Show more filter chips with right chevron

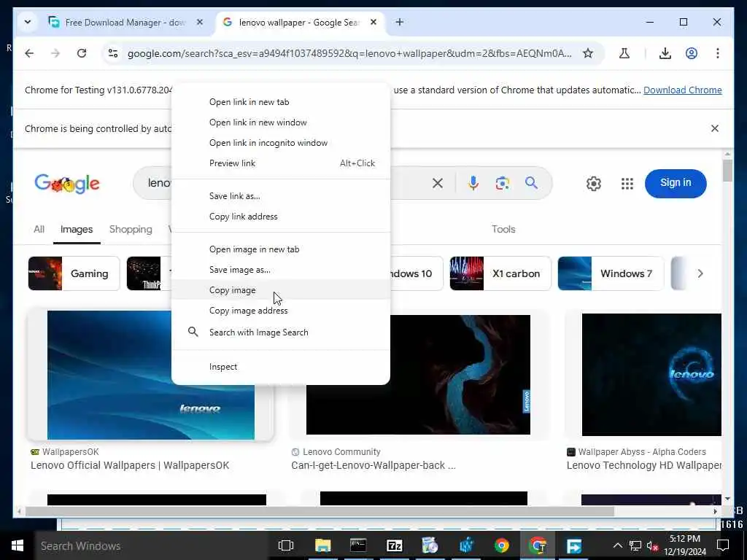click(x=700, y=273)
